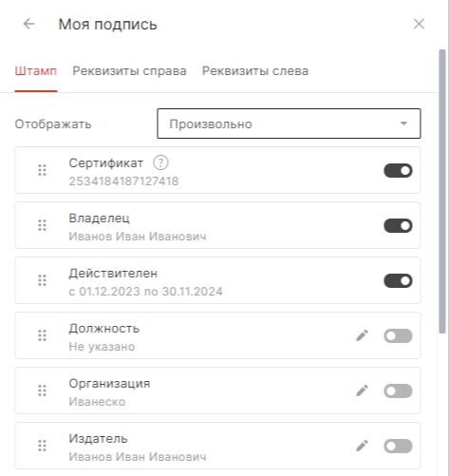Edit Организация with the pencil icon
Viewport: 449px width, 476px height.
362,390
